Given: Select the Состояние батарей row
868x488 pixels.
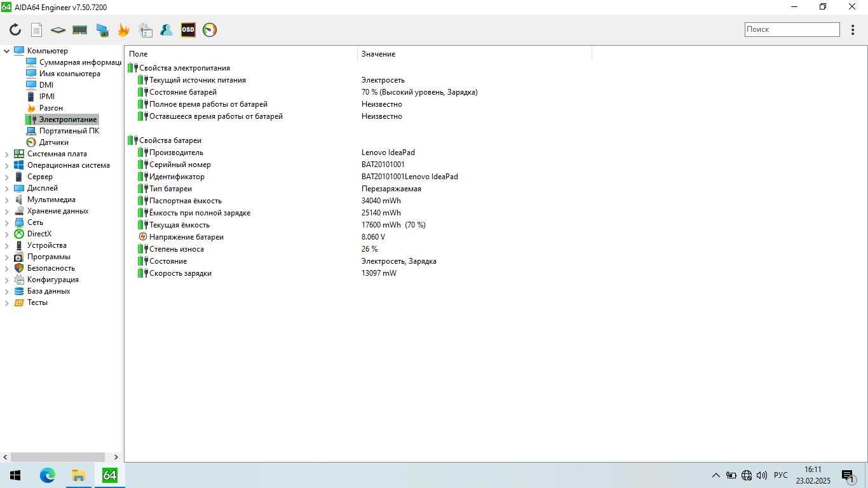Looking at the screenshot, I should (358, 92).
